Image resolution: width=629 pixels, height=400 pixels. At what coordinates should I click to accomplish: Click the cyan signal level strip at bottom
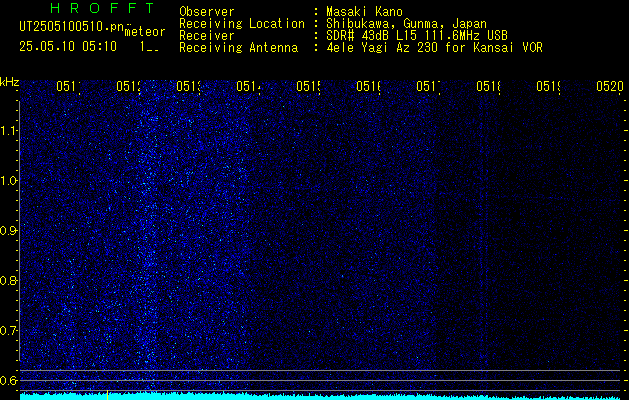click(322, 396)
